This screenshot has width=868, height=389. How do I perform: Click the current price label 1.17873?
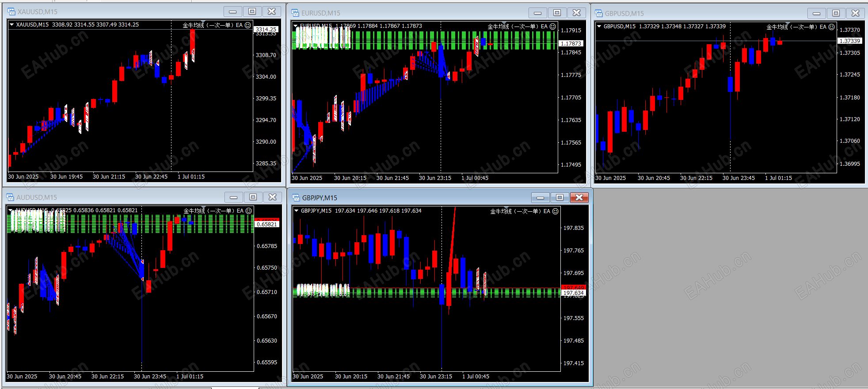(571, 43)
